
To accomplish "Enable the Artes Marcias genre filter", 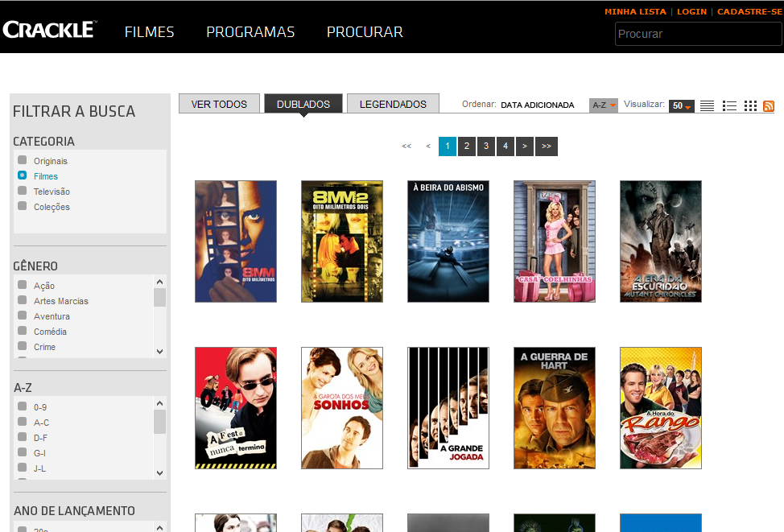I will 22,300.
